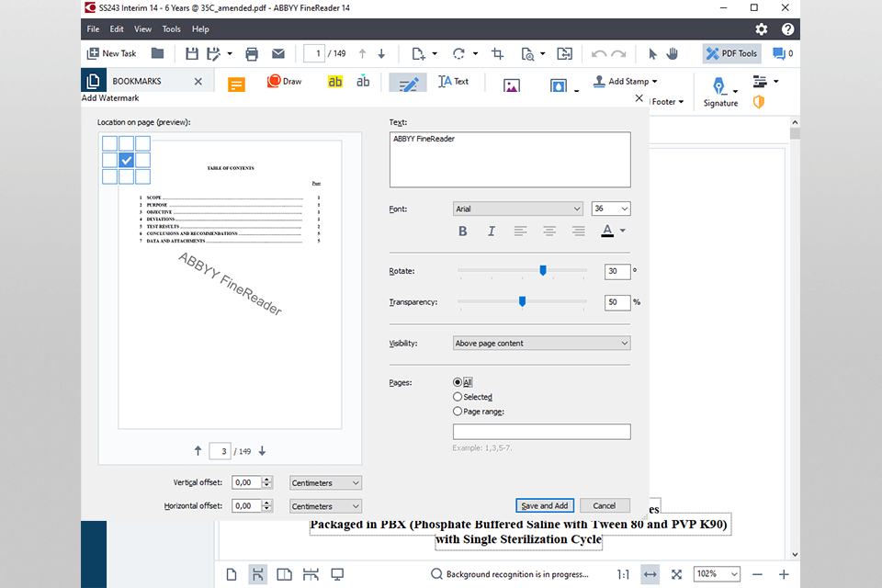Image resolution: width=882 pixels, height=588 pixels.
Task: Select the hand pan tool
Action: (x=673, y=53)
